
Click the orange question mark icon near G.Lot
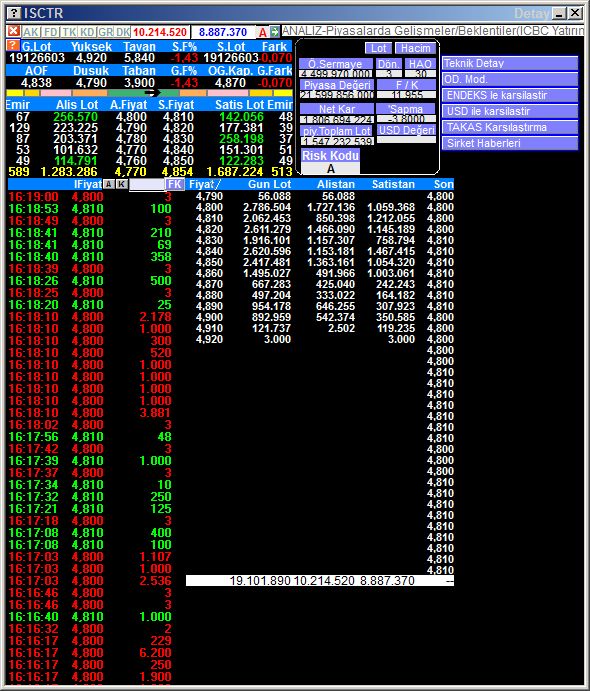13,45
